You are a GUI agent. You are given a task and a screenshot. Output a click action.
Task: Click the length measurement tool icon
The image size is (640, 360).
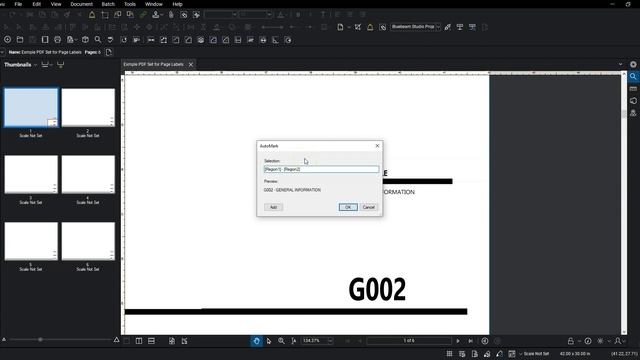pos(151,40)
